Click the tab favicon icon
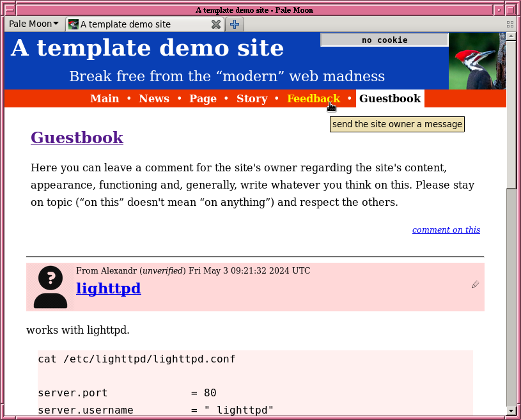The height and width of the screenshot is (420, 521). tap(73, 24)
